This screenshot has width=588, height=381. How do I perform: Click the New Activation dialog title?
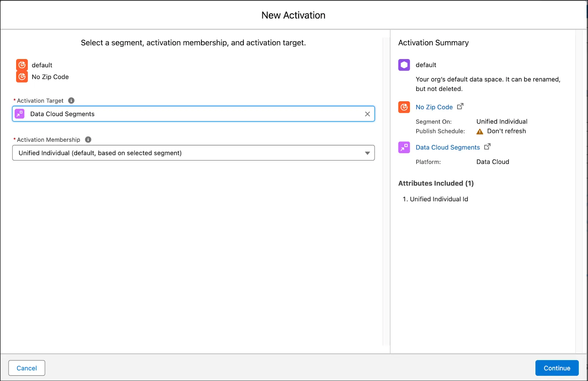[293, 15]
